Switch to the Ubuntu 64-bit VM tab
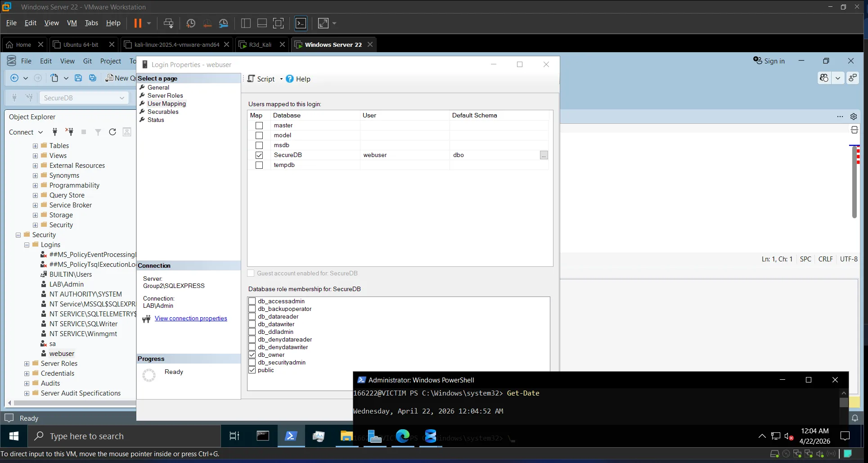868x463 pixels. pos(81,45)
